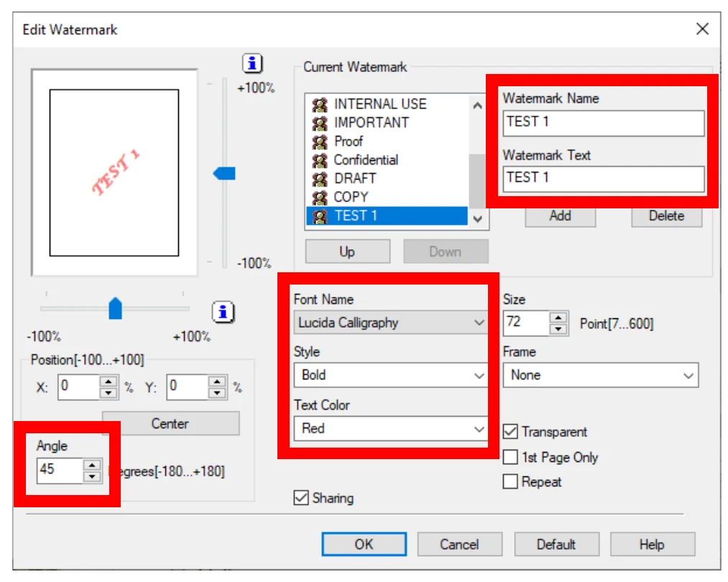The height and width of the screenshot is (582, 728).
Task: Open the Frame dropdown showing None
Action: pos(601,375)
